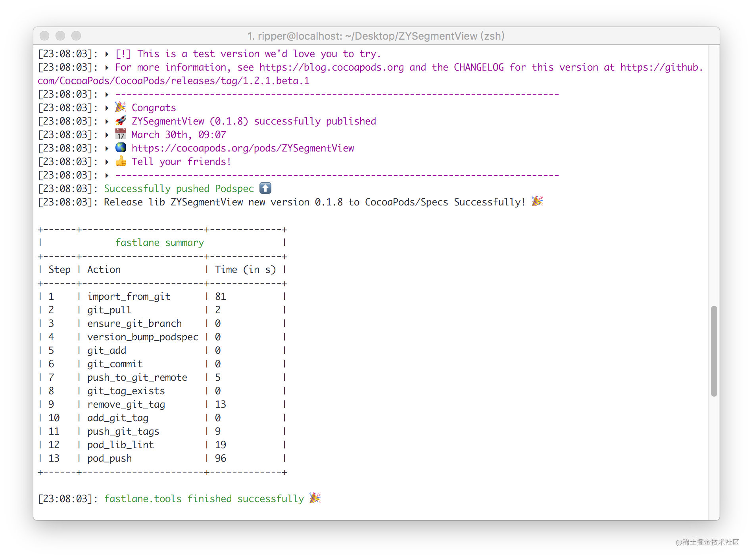The image size is (753, 560).
Task: Click the "fastlane summary" table title
Action: 159,242
